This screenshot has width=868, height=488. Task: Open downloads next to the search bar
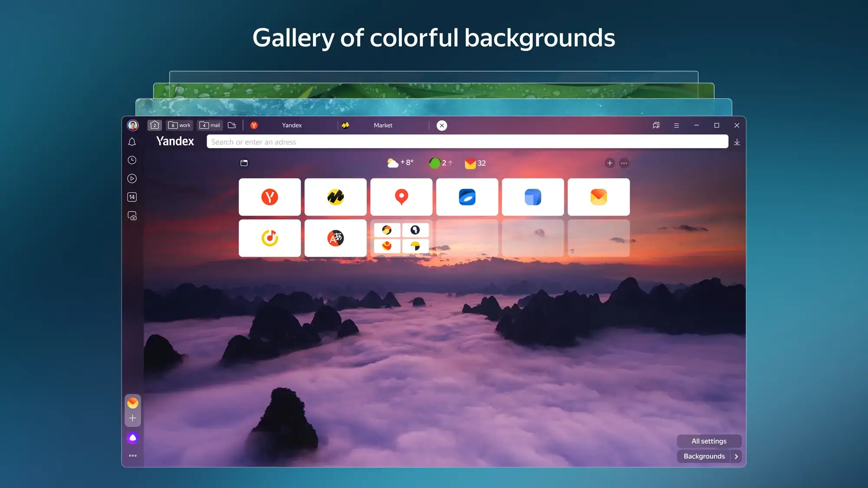point(736,142)
